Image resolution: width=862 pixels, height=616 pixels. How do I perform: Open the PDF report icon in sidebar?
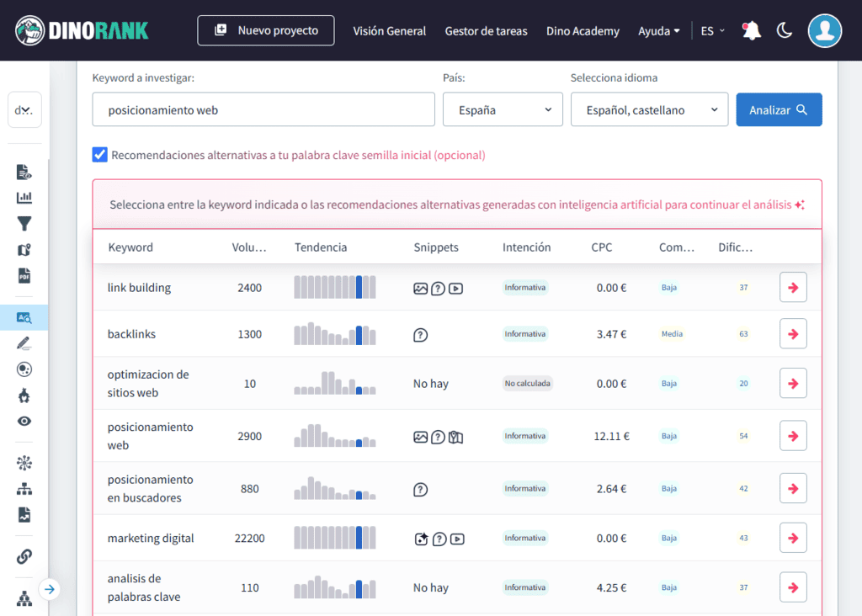(24, 275)
